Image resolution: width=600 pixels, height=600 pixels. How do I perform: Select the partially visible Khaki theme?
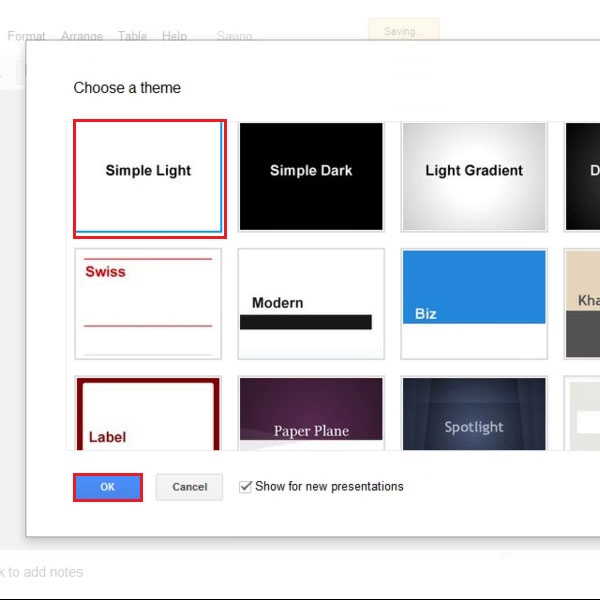pos(582,304)
